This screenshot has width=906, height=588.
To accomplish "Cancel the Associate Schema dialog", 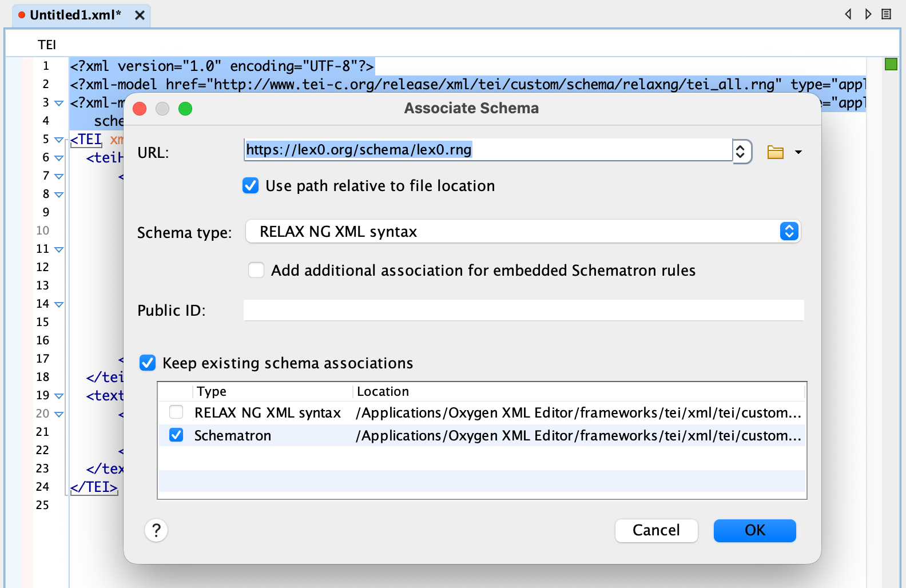I will [656, 530].
